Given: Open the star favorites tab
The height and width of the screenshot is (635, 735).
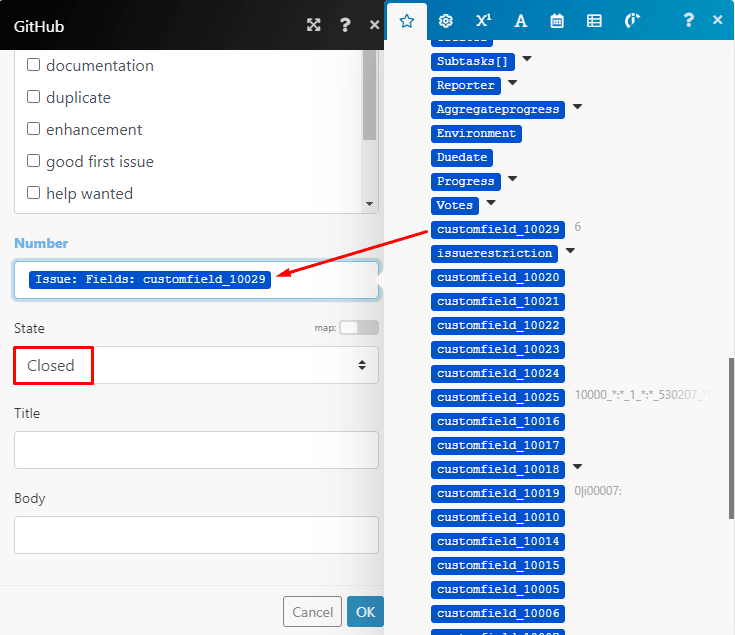Looking at the screenshot, I should click(x=406, y=20).
